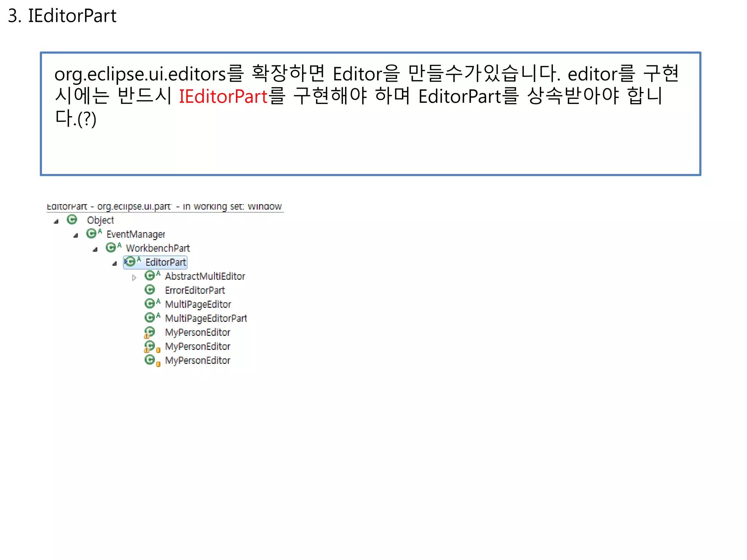747x560 pixels.
Task: Click 'org.eclipse.ui.editors' in the description
Action: click(140, 74)
